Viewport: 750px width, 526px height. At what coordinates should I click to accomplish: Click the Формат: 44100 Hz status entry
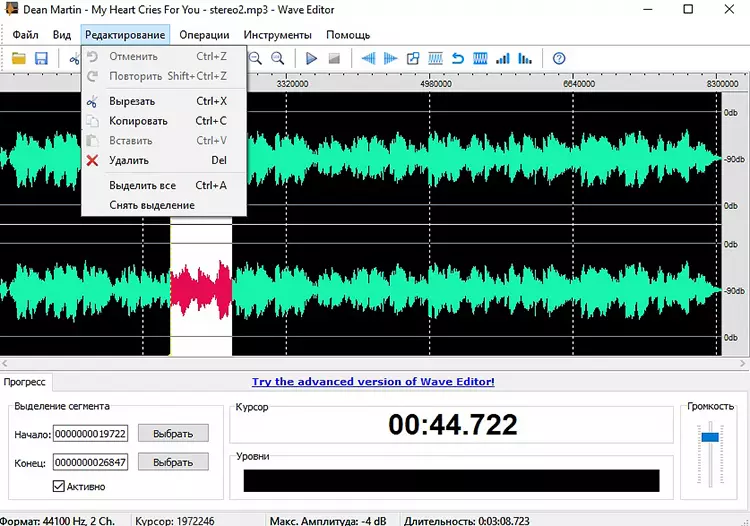pyautogui.click(x=57, y=520)
